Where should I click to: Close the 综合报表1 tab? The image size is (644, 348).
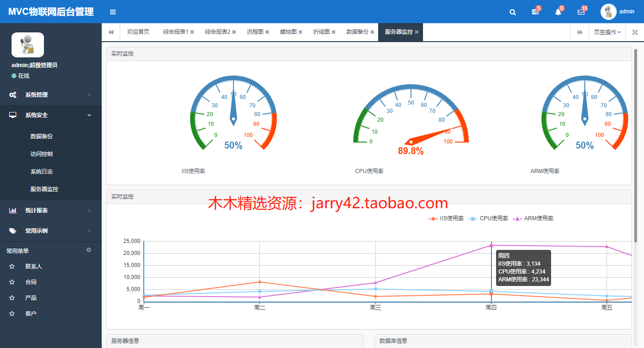(x=192, y=32)
